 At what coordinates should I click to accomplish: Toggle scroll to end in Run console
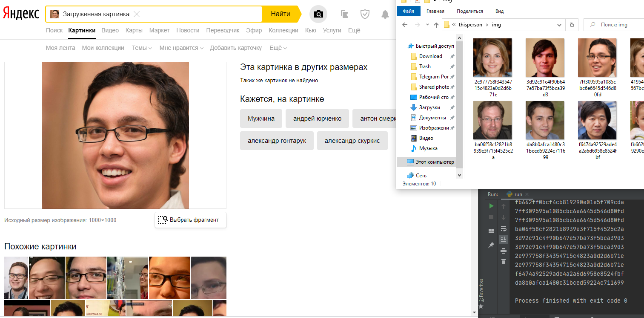504,239
